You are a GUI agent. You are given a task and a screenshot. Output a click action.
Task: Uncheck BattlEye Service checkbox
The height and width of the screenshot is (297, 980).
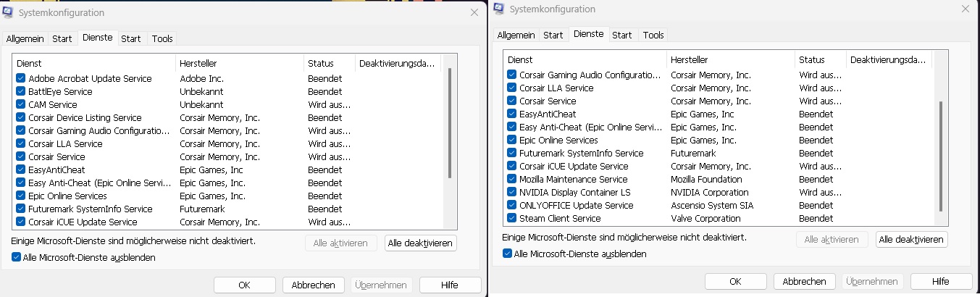pos(21,91)
